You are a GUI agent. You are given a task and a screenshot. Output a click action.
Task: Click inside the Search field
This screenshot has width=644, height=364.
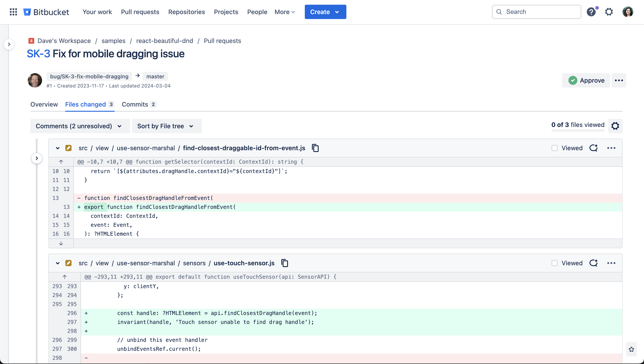pyautogui.click(x=536, y=12)
